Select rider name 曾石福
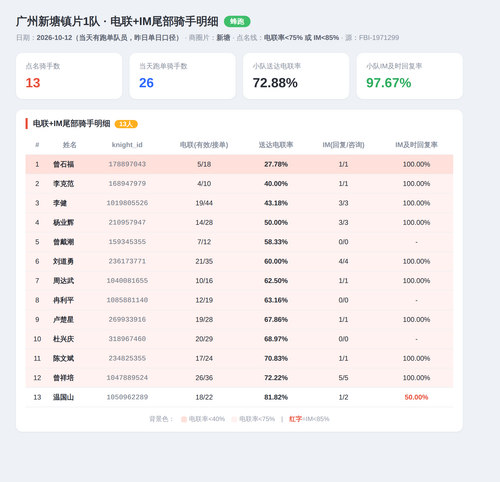Image resolution: width=500 pixels, height=482 pixels. (x=63, y=164)
